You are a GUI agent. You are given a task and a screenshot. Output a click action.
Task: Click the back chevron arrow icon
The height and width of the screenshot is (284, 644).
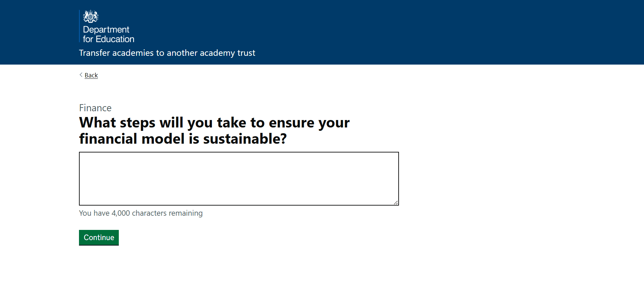click(x=81, y=75)
